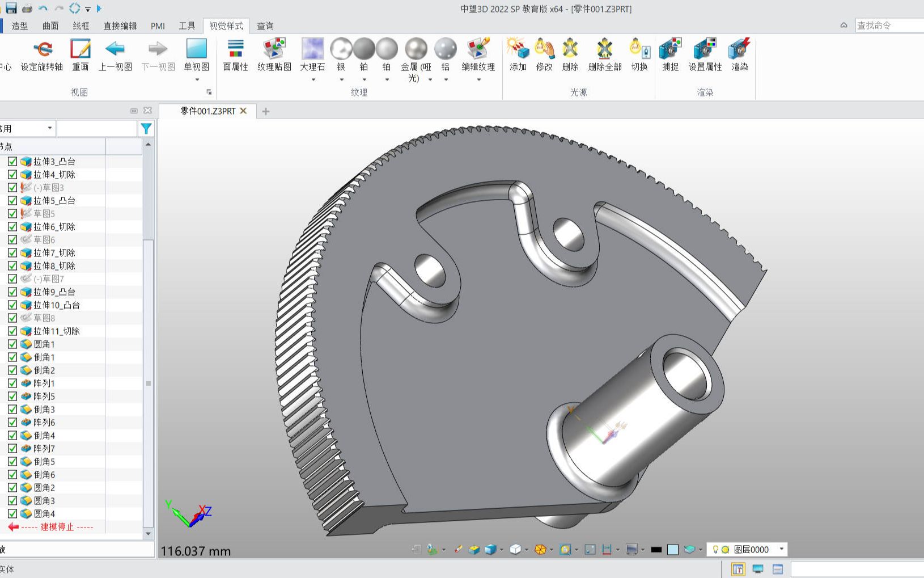
Task: Click the 捕捉 capture icon
Action: pos(670,49)
